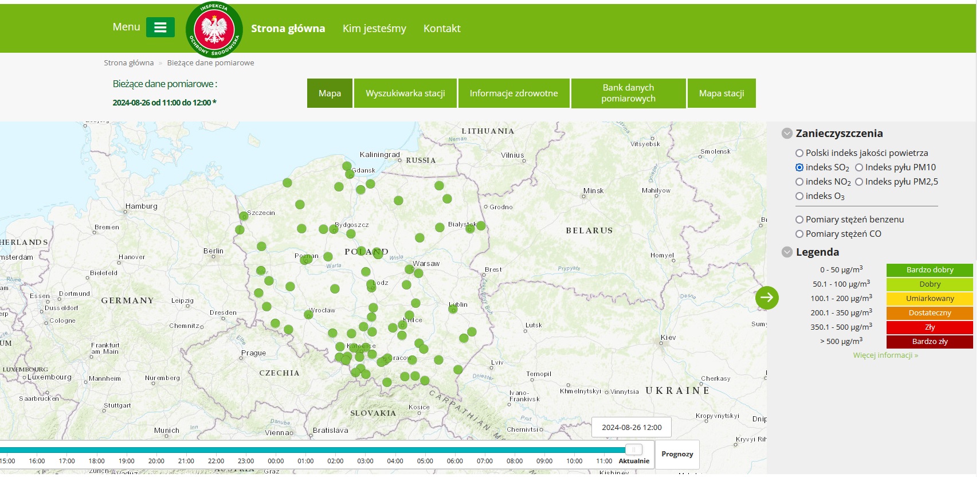Click Dostateczny orange legend swatch
The image size is (980, 477).
click(930, 313)
